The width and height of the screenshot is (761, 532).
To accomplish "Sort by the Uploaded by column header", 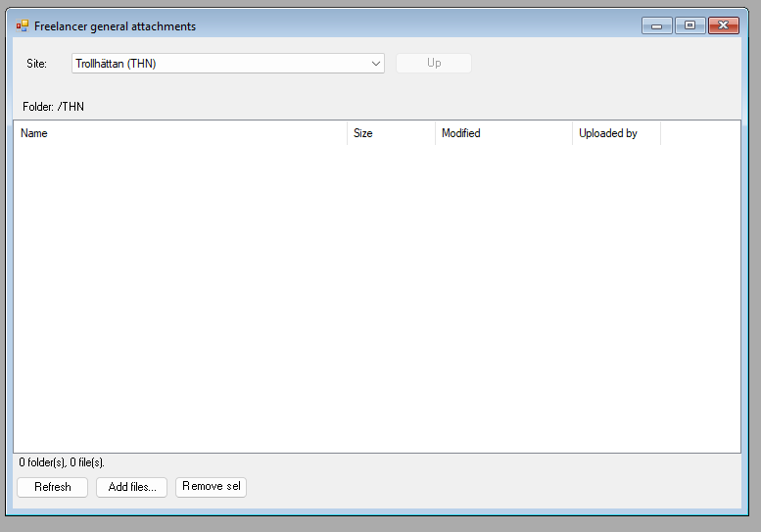I will [616, 133].
